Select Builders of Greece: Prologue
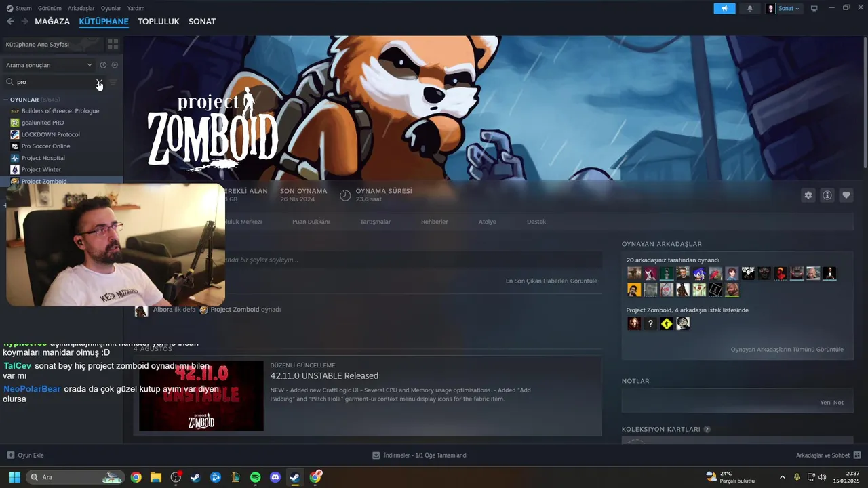 60,111
